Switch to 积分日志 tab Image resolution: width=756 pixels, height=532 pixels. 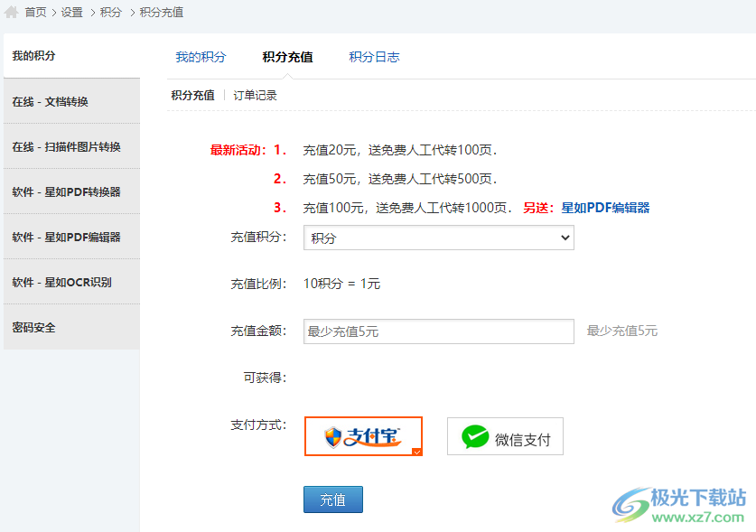click(x=374, y=57)
